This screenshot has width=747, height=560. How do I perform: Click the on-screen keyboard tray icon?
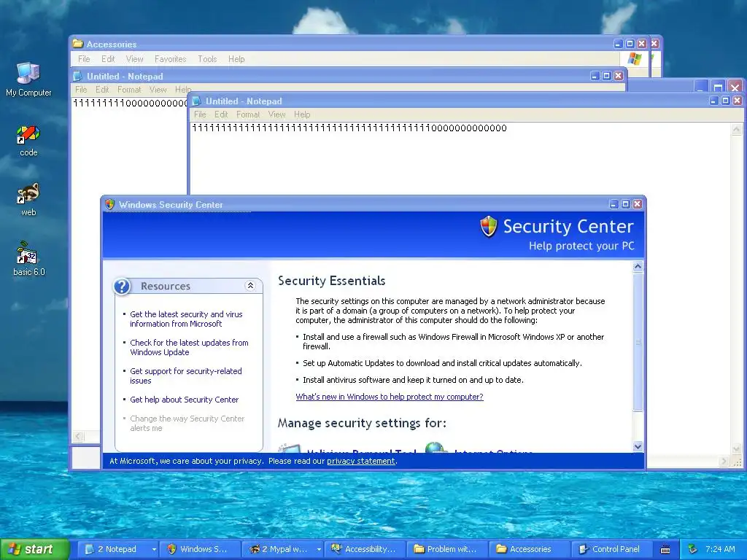pos(665,550)
